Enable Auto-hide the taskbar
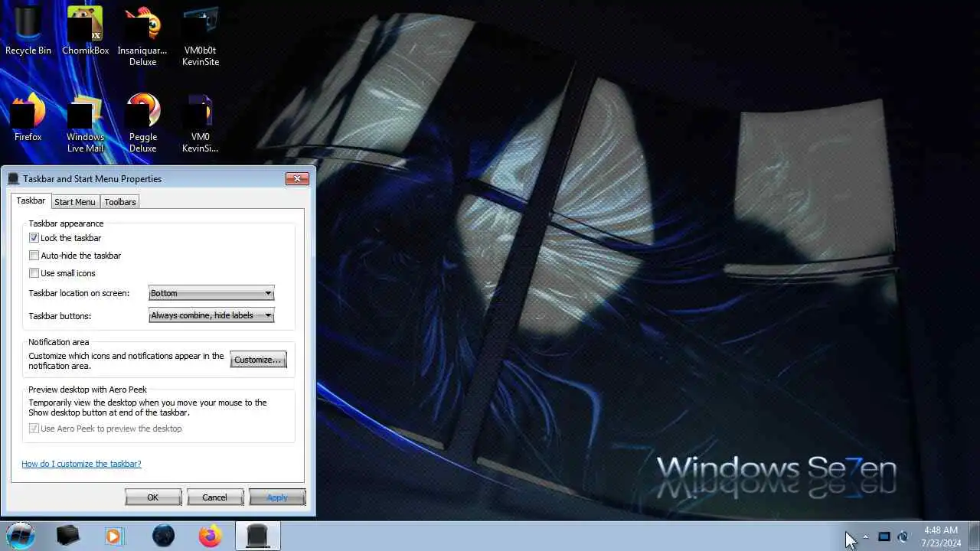This screenshot has height=551, width=980. [34, 256]
